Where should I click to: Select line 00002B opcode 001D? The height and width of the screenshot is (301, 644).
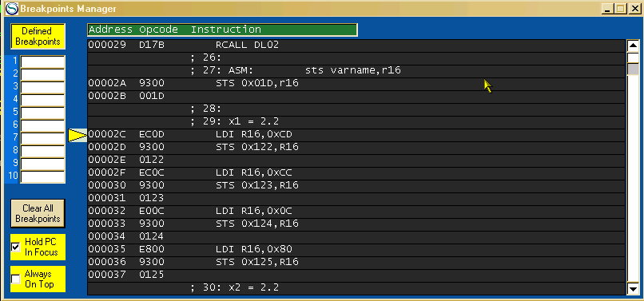tap(356, 96)
